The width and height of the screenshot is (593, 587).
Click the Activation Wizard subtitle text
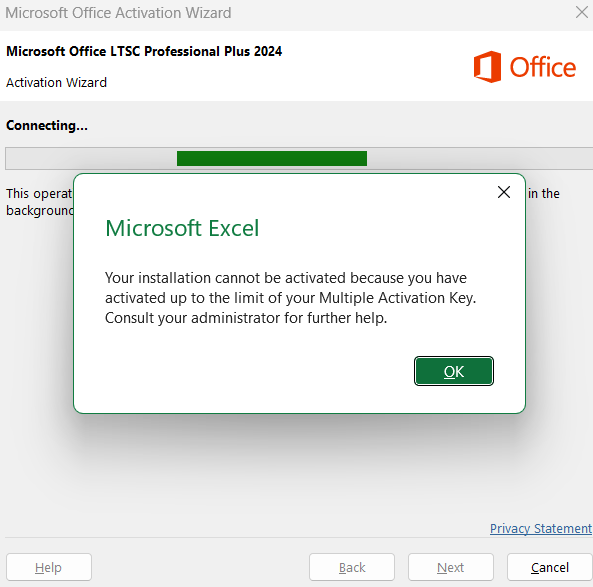[x=56, y=82]
